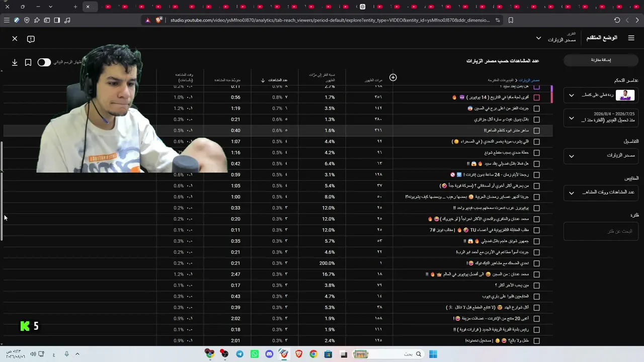Image resolution: width=644 pixels, height=362 pixels.
Task: Open Telegram from the taskbar
Action: point(239,354)
